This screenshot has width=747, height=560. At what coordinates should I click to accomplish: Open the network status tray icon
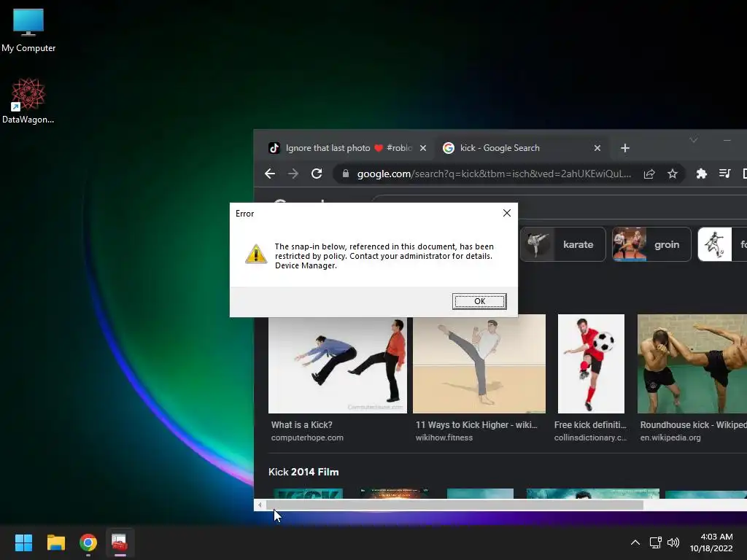coord(656,542)
